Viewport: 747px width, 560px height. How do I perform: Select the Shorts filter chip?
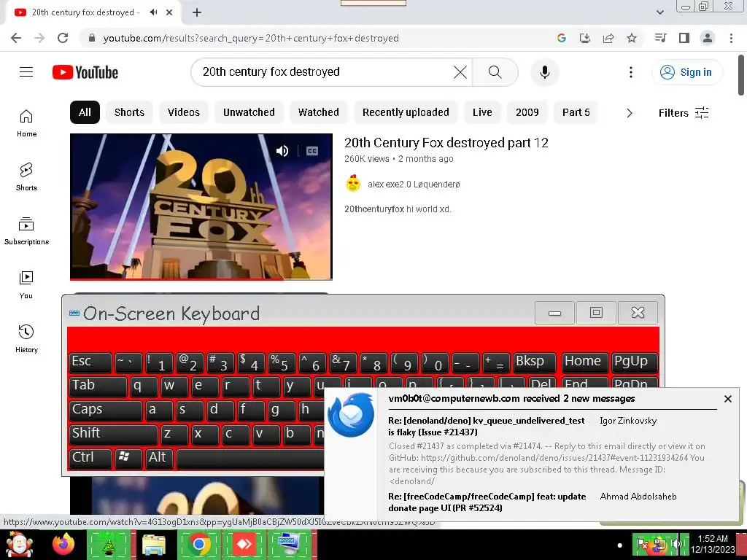click(129, 112)
